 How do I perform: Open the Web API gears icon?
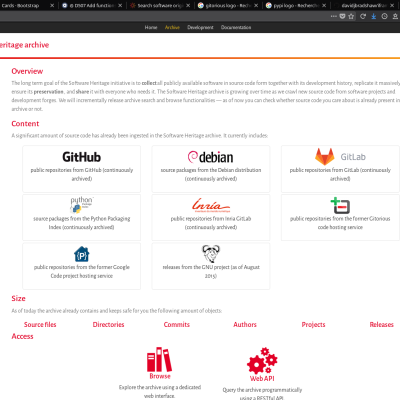pos(262,361)
